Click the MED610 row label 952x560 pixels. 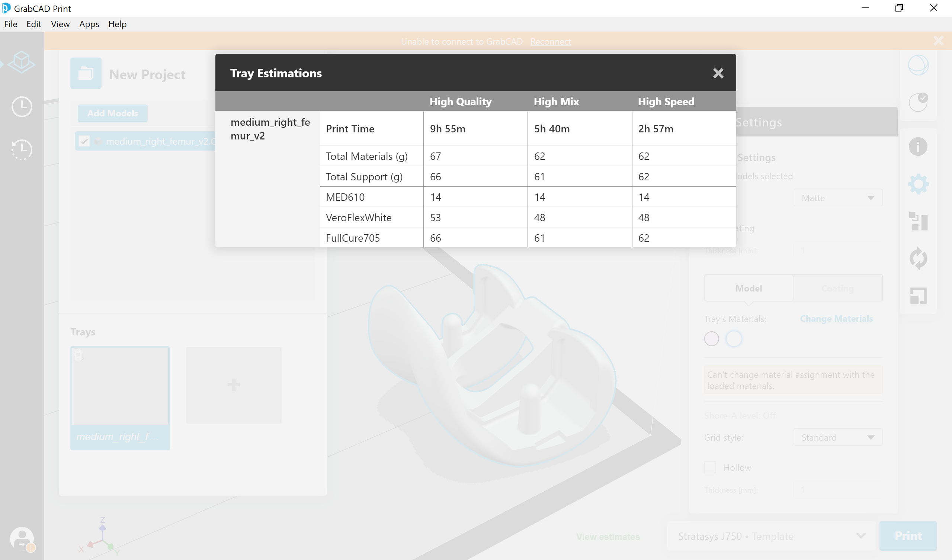(345, 197)
